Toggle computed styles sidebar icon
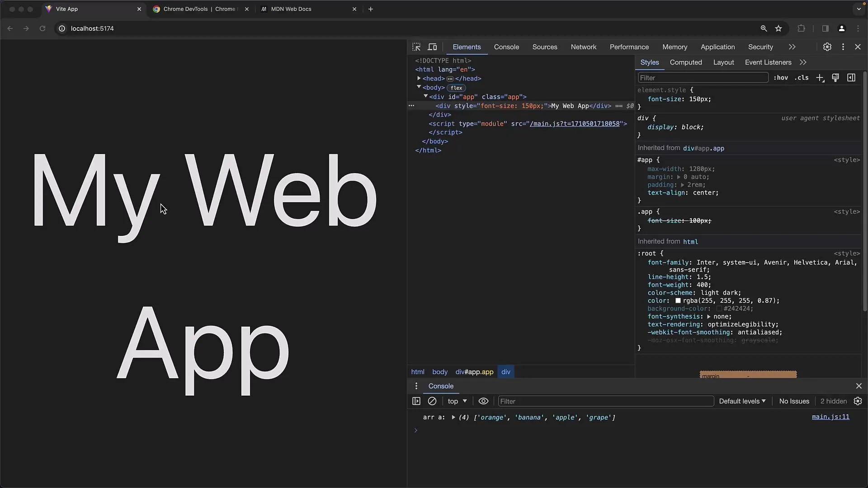 851,78
